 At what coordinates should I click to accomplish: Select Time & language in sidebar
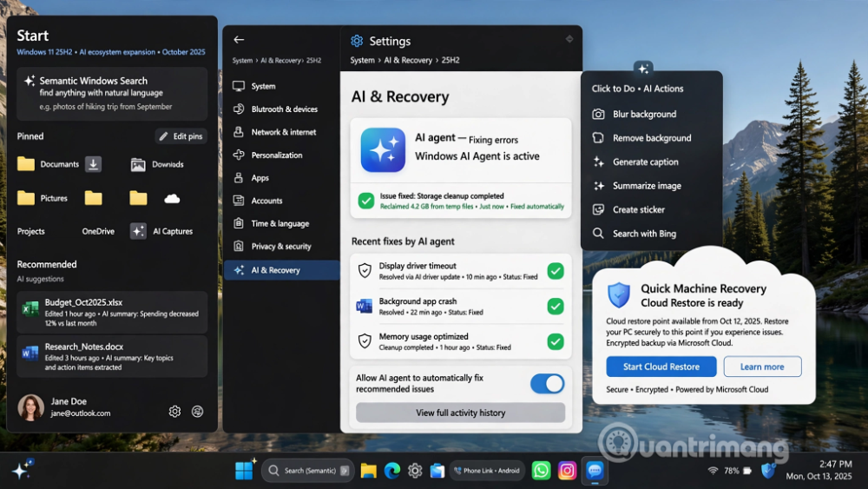[x=281, y=223]
